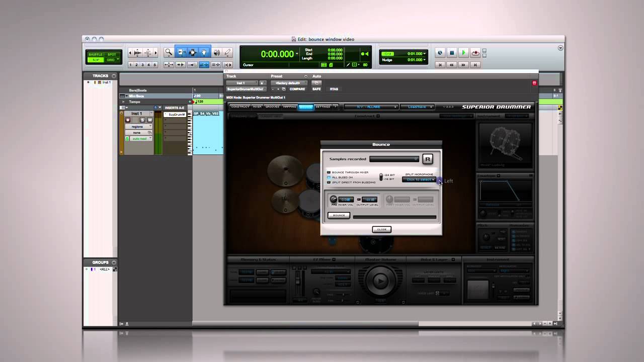Open the Settings tab
The width and height of the screenshot is (644, 362).
[323, 107]
